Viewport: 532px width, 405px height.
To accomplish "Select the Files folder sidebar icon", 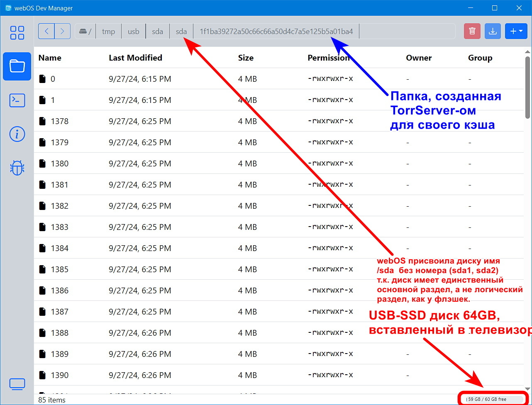I will tap(17, 66).
